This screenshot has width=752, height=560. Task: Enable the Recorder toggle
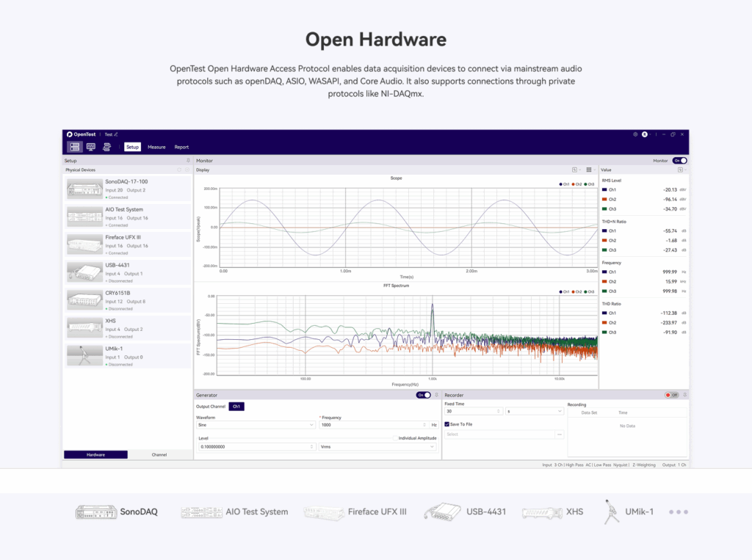[x=672, y=395]
